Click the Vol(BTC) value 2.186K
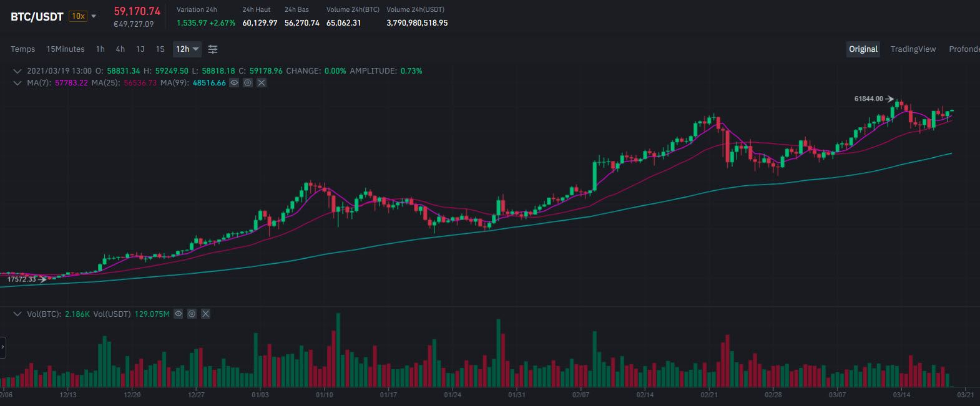980x406 pixels. click(x=77, y=314)
